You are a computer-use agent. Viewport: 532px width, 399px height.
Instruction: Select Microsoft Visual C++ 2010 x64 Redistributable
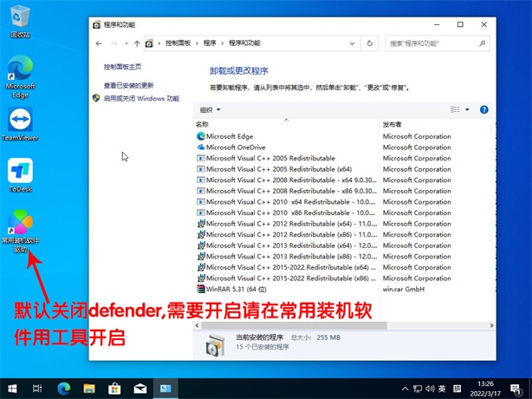[x=287, y=202]
